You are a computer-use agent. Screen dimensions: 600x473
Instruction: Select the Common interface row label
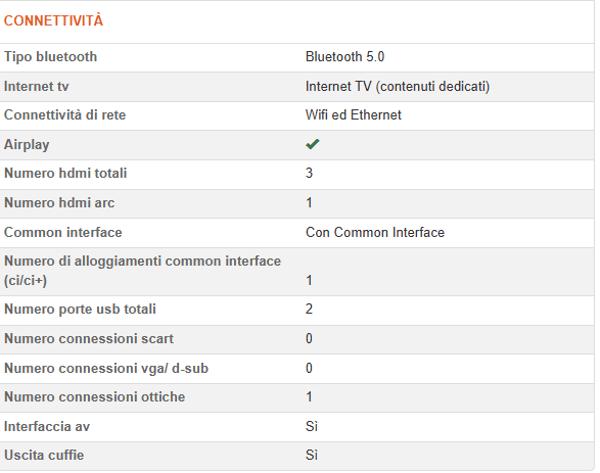[x=63, y=232]
